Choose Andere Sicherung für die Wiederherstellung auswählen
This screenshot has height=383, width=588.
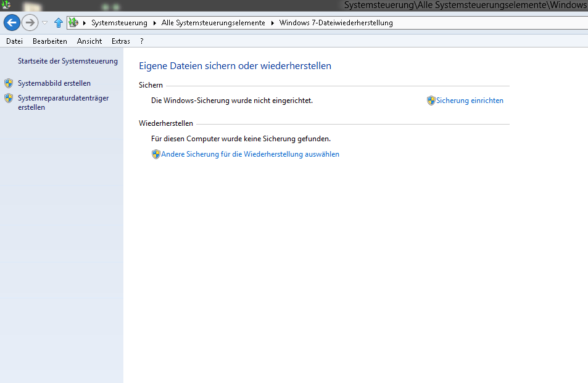[x=250, y=154]
